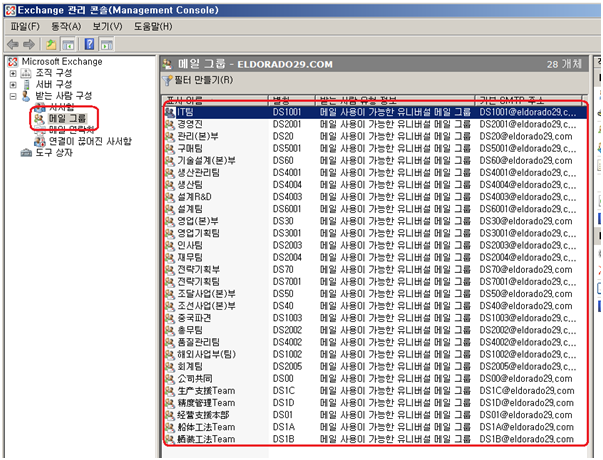Select the IT팀 group row
The height and width of the screenshot is (460, 603).
375,112
